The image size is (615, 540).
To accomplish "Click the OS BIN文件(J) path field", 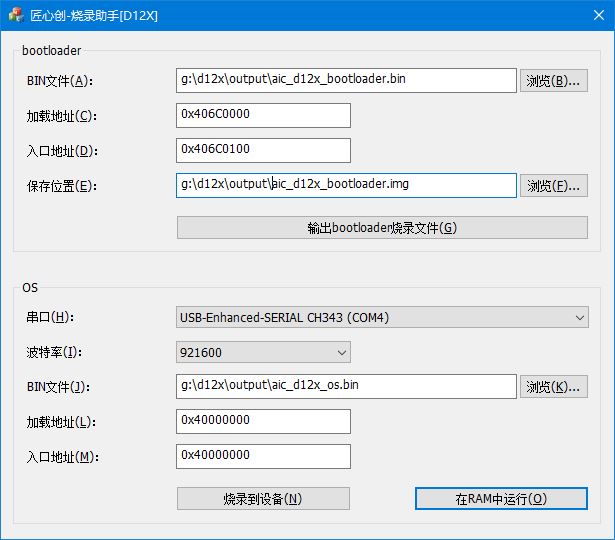I will coord(346,386).
